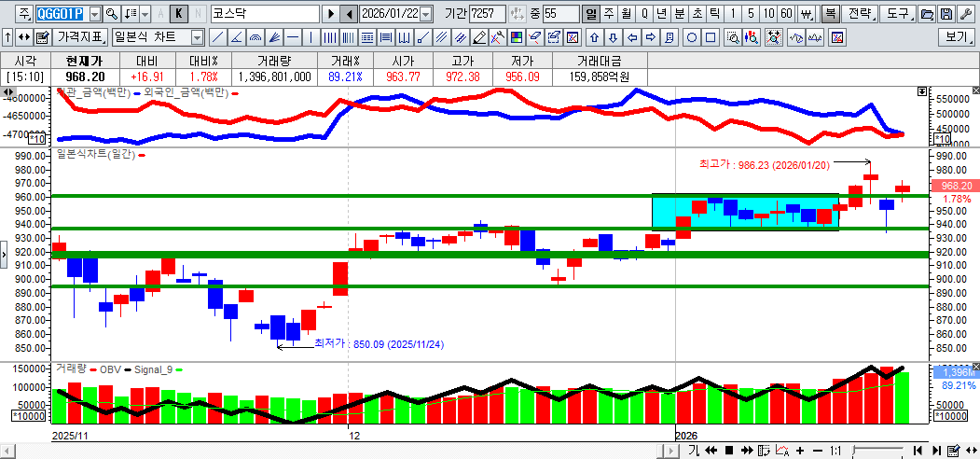
Task: Open chart settings with the wrench icon
Action: click(967, 14)
